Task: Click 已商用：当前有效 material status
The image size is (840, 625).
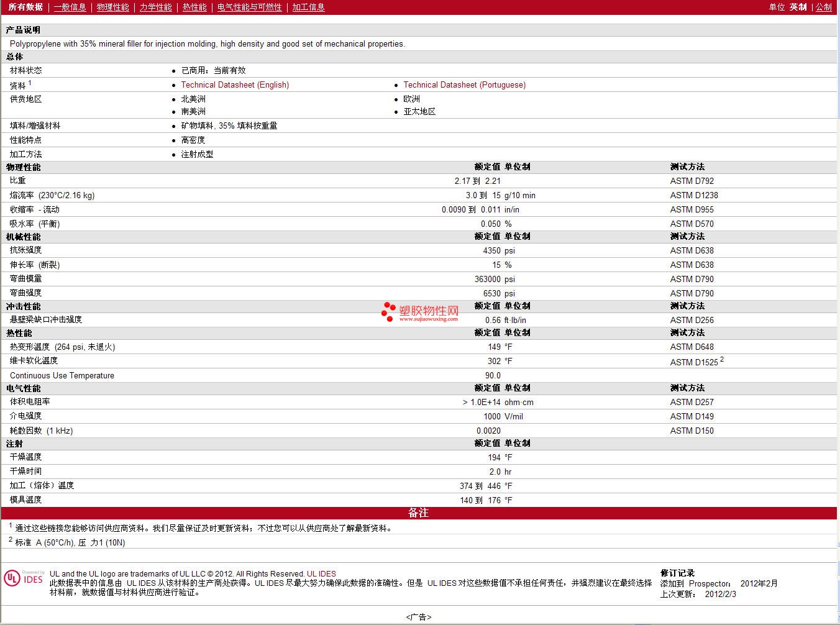Action: coord(213,70)
